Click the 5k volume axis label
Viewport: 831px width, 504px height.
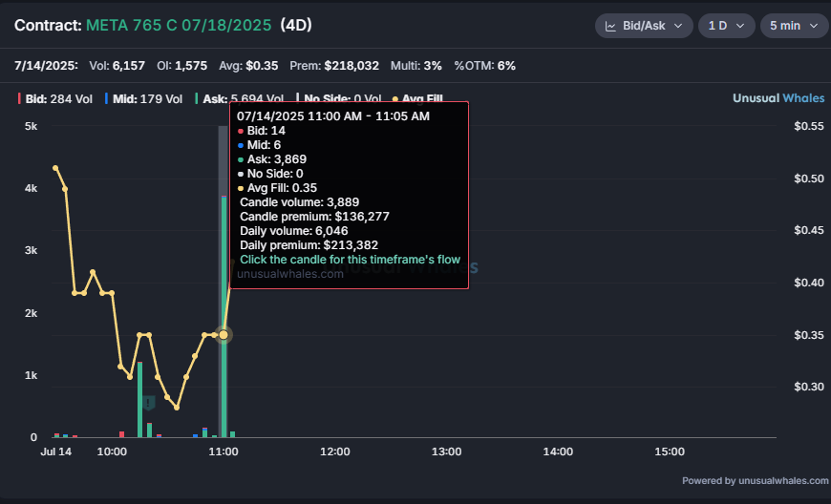(31, 126)
